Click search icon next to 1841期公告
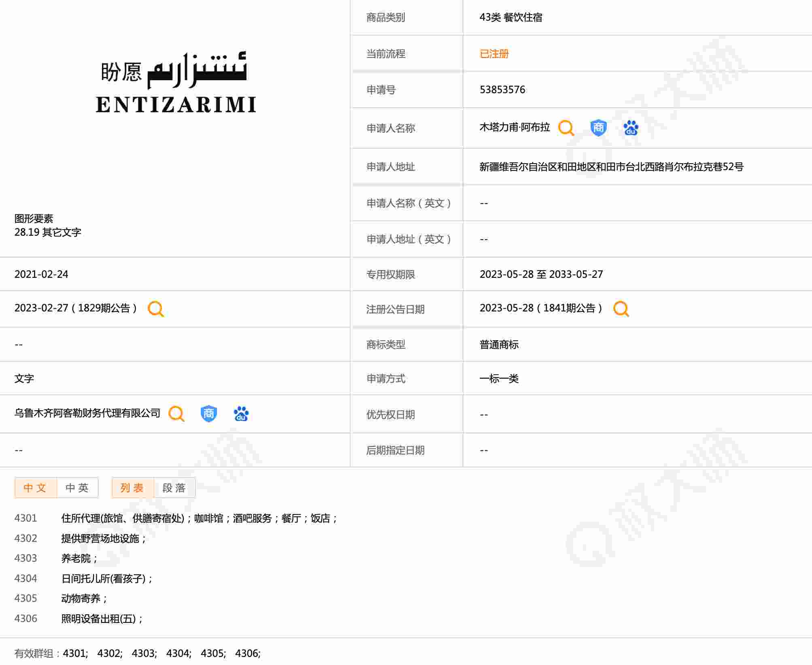812x665 pixels. pyautogui.click(x=621, y=309)
